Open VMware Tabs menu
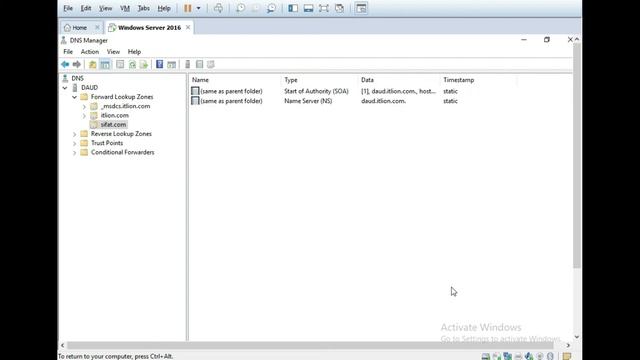The image size is (640, 360). [143, 8]
